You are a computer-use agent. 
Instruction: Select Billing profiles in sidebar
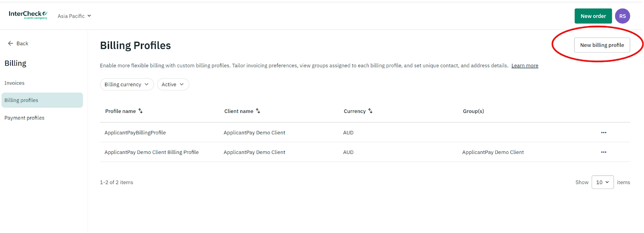[42, 100]
